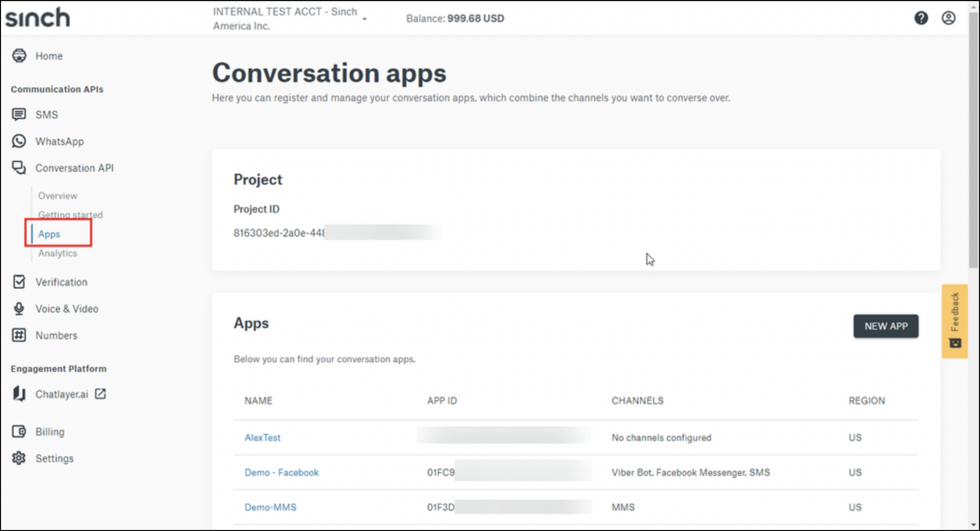980x531 pixels.
Task: Open Billing settings icon
Action: pyautogui.click(x=18, y=431)
